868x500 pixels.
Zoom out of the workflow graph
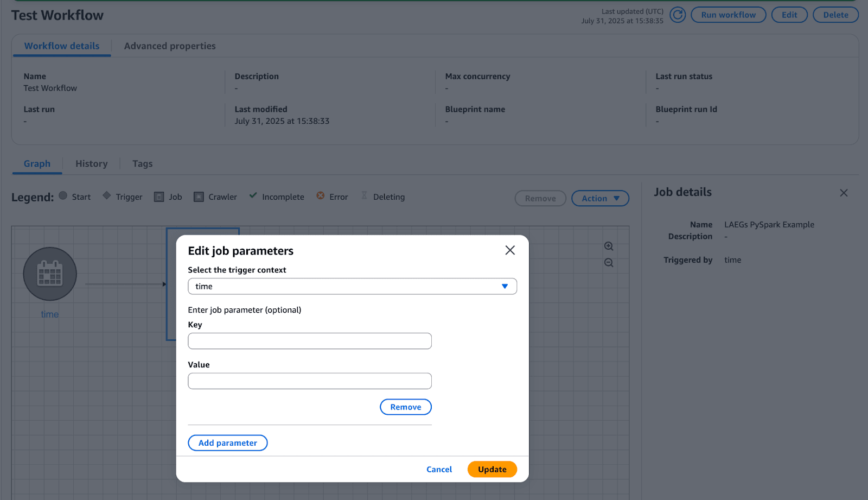pos(609,263)
